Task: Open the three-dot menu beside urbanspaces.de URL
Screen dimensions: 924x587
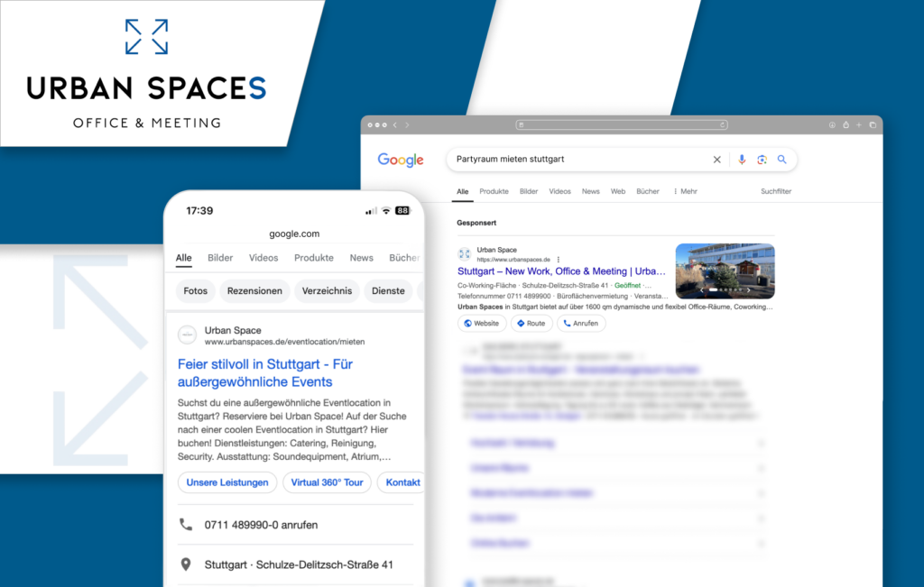Action: click(559, 260)
